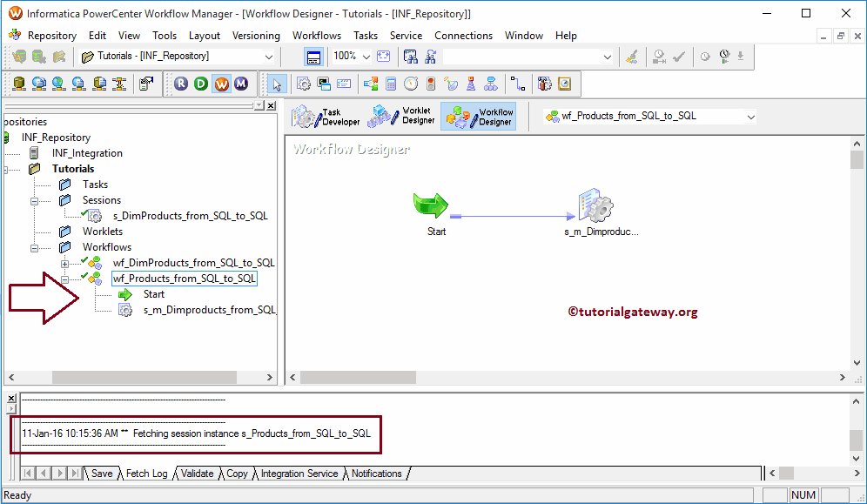Switch to the Notifications tab
867x504 pixels.
[x=376, y=473]
